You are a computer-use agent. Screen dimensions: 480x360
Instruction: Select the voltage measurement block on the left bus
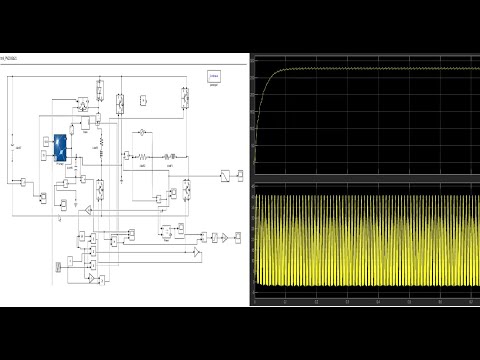[23, 182]
